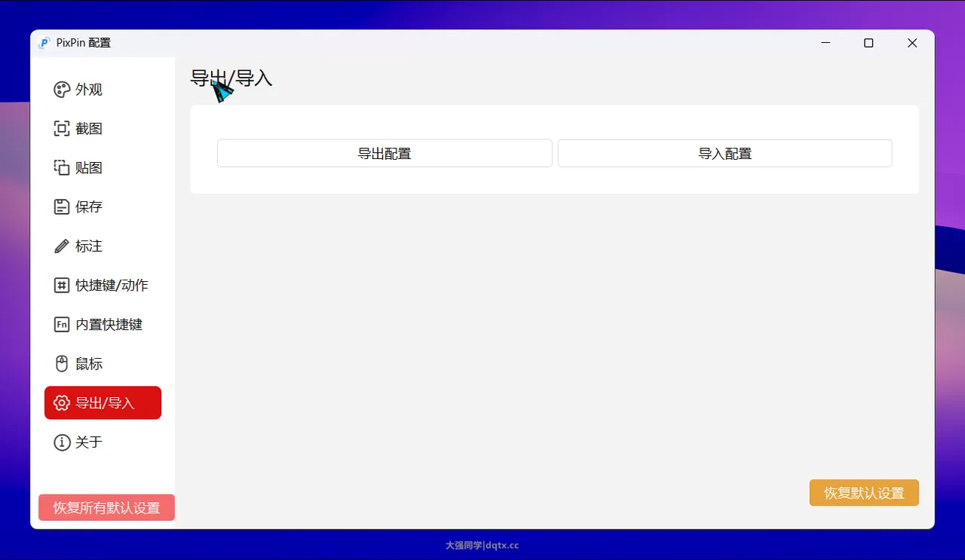Maximize the PixPin 配置 window
The width and height of the screenshot is (965, 560).
pyautogui.click(x=868, y=44)
